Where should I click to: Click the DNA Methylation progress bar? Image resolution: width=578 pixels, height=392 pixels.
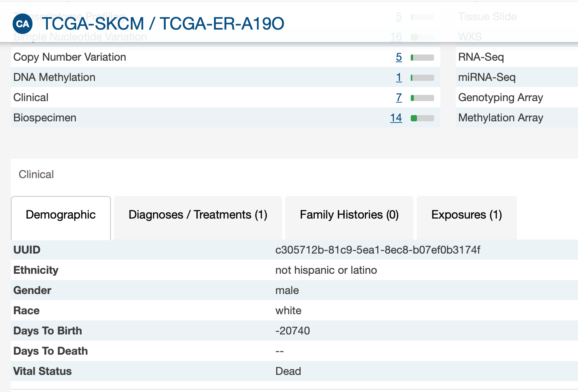point(422,78)
